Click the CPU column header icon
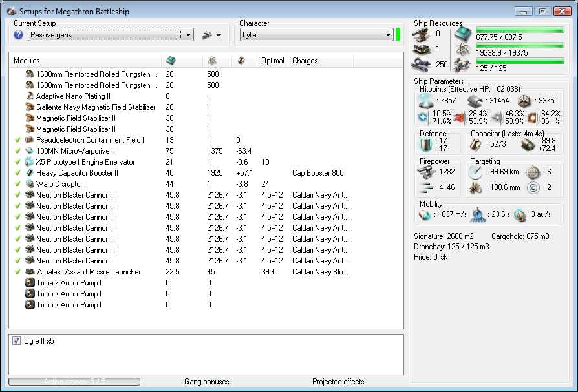The image size is (578, 392). [171, 60]
